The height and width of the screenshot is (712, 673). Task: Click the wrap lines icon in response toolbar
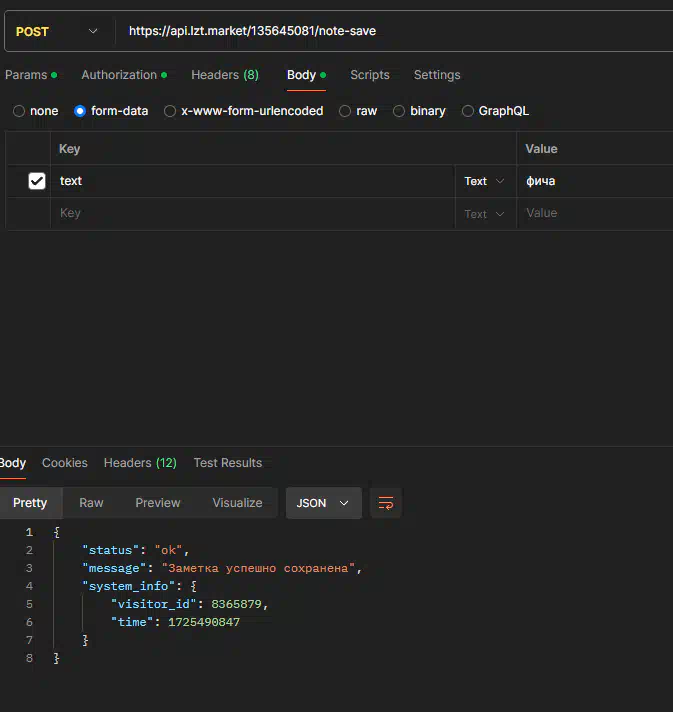(x=386, y=503)
